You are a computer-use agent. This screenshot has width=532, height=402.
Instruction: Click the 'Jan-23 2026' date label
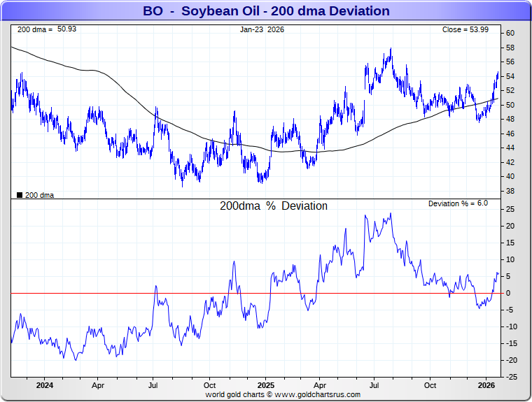click(262, 30)
